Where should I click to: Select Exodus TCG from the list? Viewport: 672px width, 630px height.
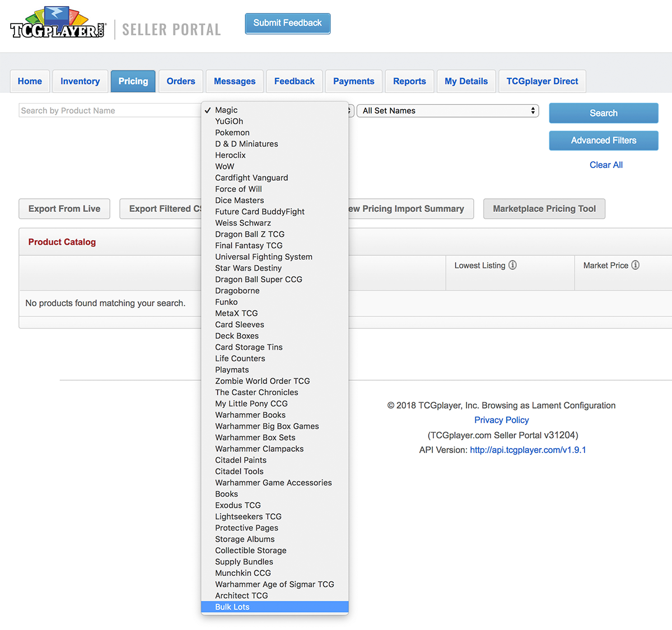[275, 505]
